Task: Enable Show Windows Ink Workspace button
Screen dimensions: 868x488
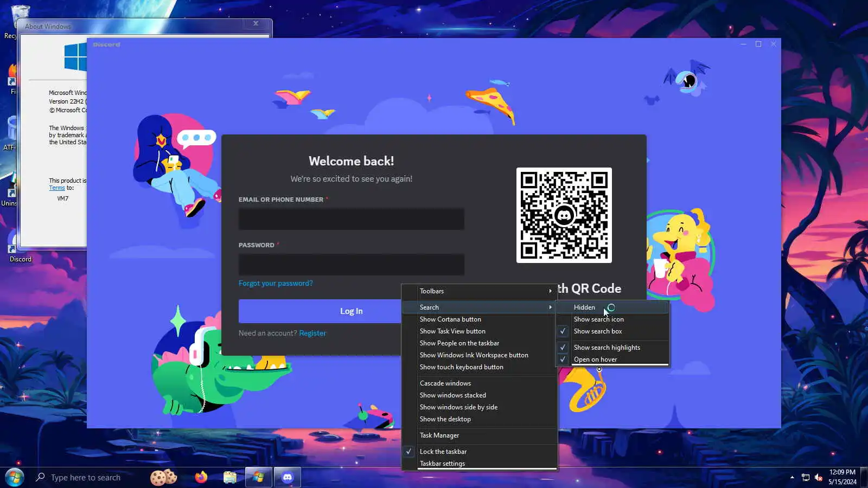Action: coord(480,355)
